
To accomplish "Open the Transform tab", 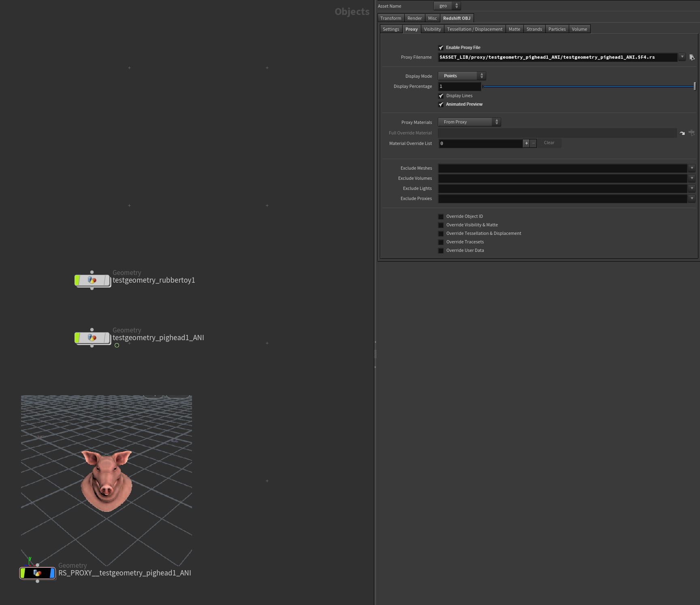I will point(390,18).
